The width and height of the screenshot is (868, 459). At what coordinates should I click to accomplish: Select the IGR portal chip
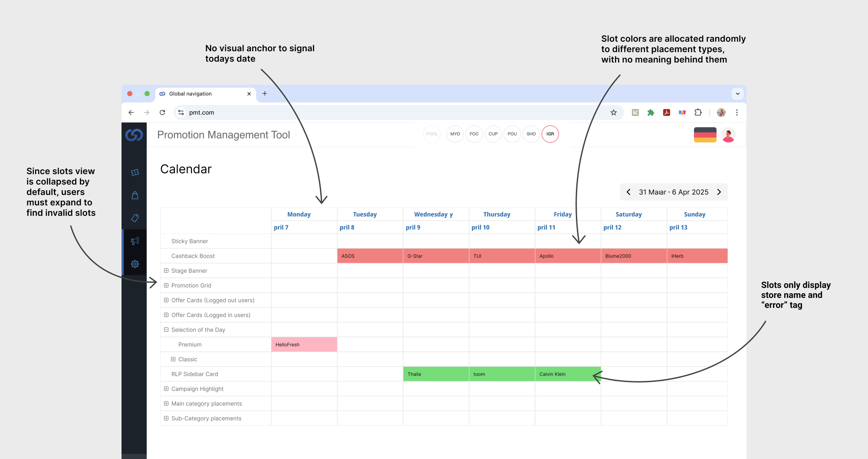(550, 134)
